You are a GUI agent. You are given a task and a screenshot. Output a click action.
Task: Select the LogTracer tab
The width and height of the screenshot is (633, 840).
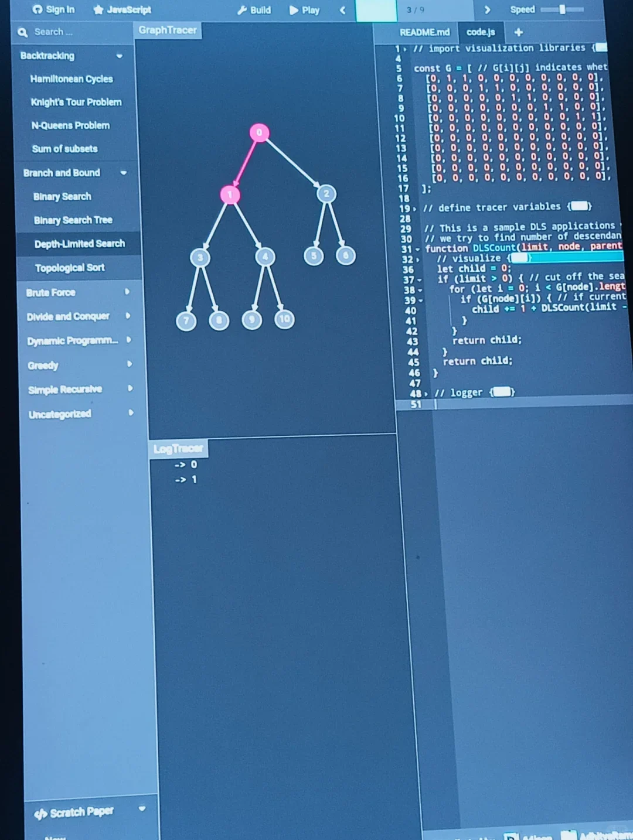(x=178, y=449)
